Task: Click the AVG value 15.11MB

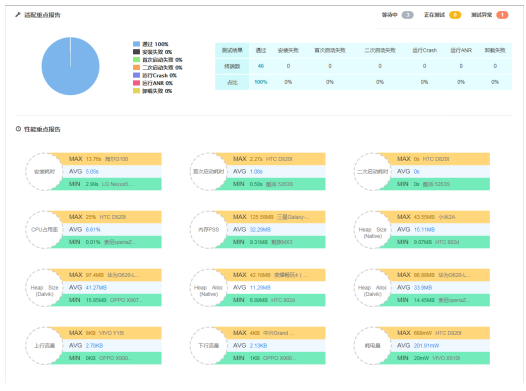Action: point(424,230)
